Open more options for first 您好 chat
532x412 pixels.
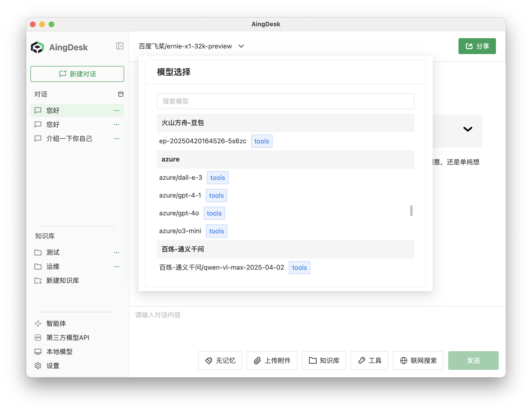[x=116, y=110]
